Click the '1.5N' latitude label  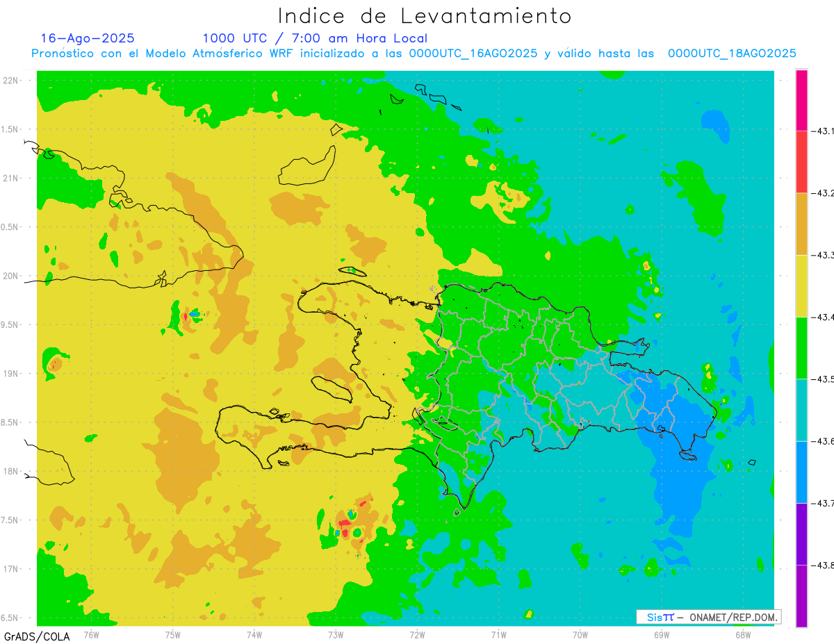click(x=9, y=129)
